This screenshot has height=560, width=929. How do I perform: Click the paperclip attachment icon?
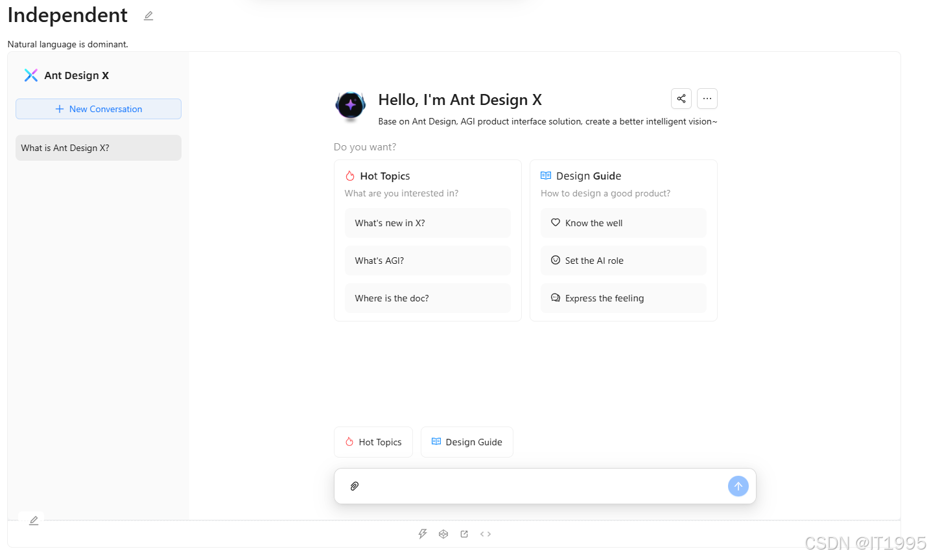point(355,486)
